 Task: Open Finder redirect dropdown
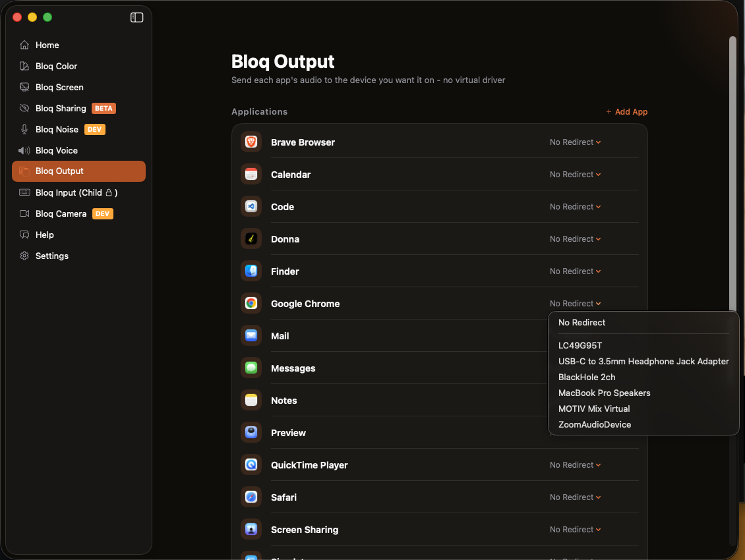click(575, 271)
